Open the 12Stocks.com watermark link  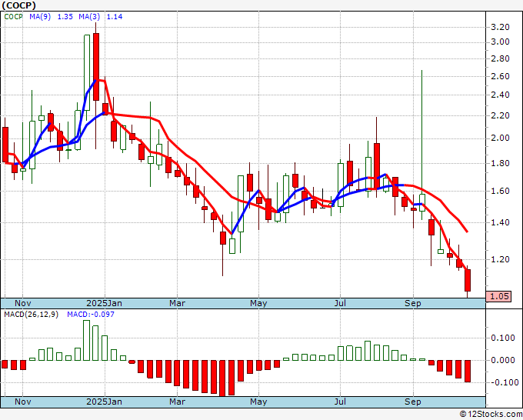490,414
